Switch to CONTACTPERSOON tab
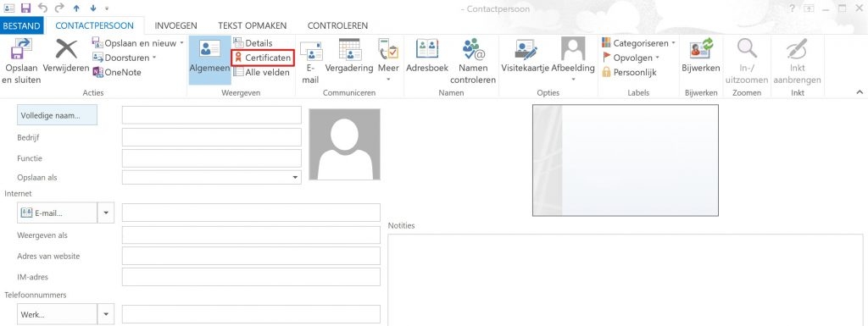 click(x=95, y=25)
